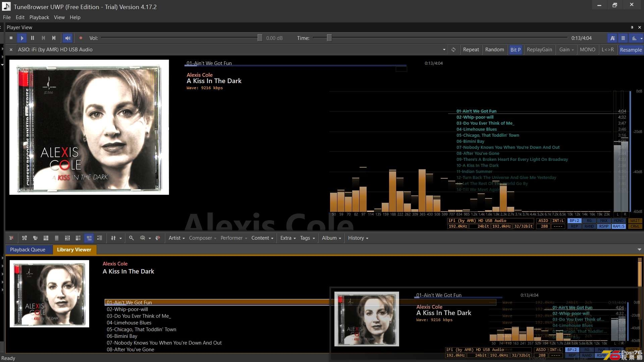Toggle Resample option
Image resolution: width=644 pixels, height=362 pixels.
[x=631, y=50]
